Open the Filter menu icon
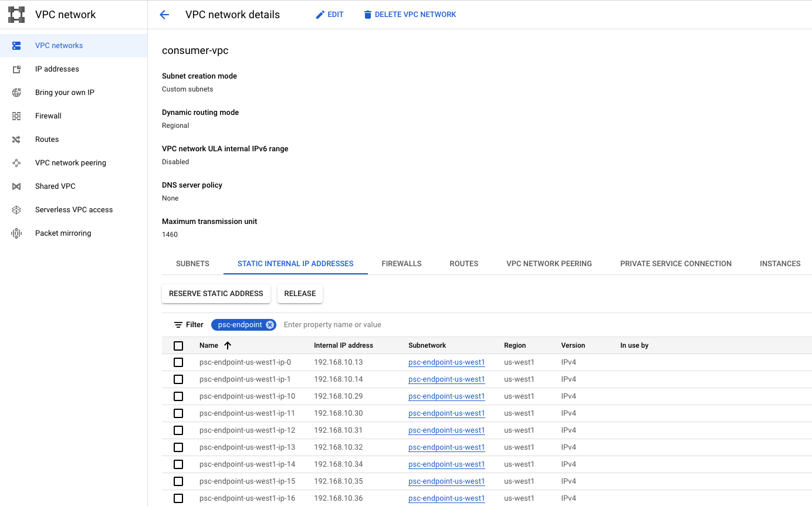The image size is (812, 506). click(x=178, y=325)
